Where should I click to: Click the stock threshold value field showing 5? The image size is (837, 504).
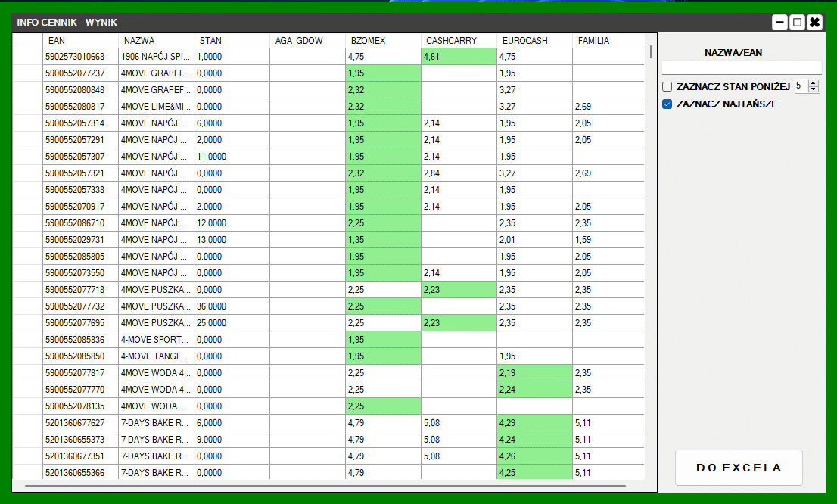(x=801, y=86)
